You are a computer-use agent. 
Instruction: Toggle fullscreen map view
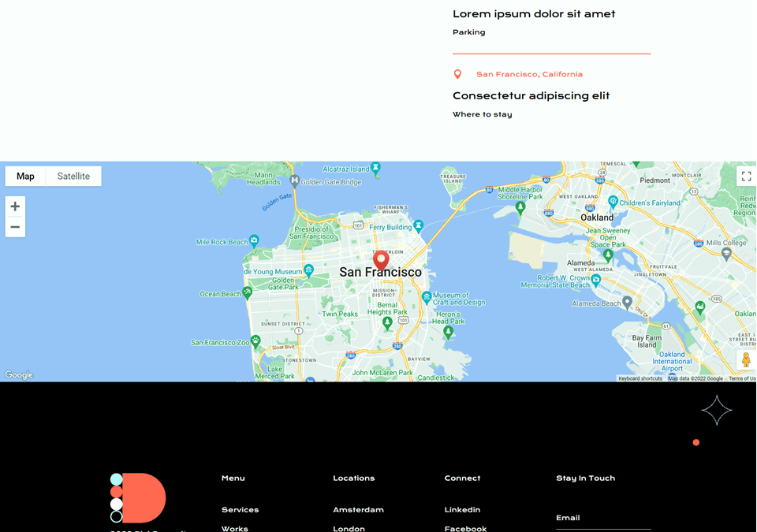point(745,177)
